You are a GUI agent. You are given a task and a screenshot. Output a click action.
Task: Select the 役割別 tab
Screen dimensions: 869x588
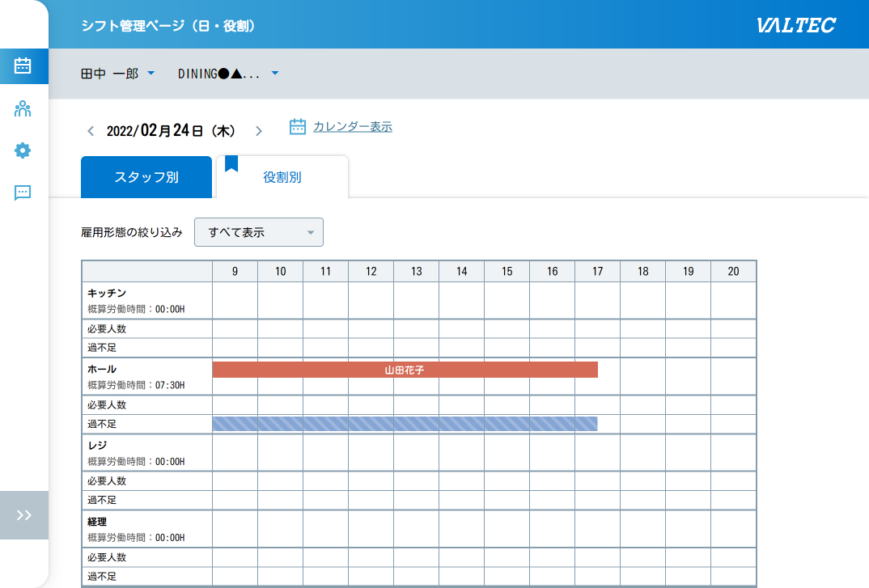pos(282,177)
